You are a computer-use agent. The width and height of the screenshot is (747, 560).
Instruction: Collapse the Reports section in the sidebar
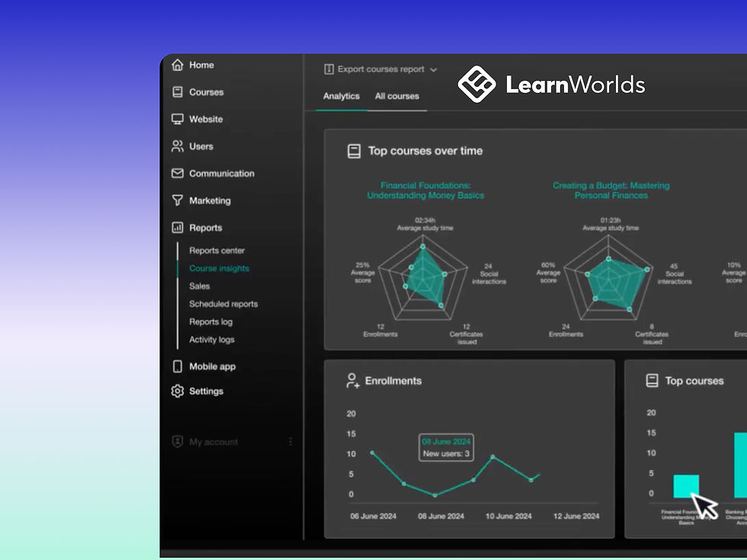206,227
